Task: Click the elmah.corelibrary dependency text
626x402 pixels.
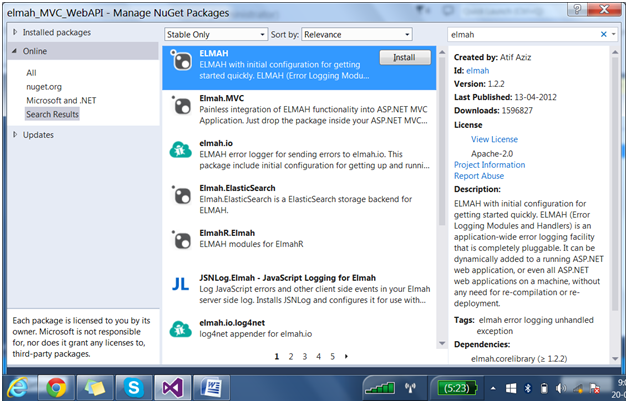Action: (x=519, y=358)
